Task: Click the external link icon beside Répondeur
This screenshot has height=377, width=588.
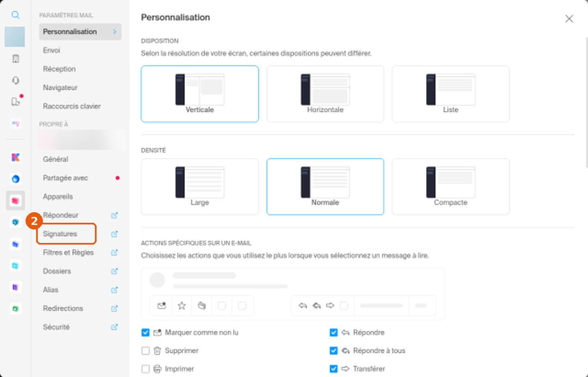Action: [x=114, y=215]
